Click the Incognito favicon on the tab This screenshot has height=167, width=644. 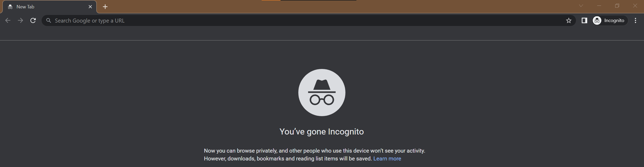click(10, 7)
